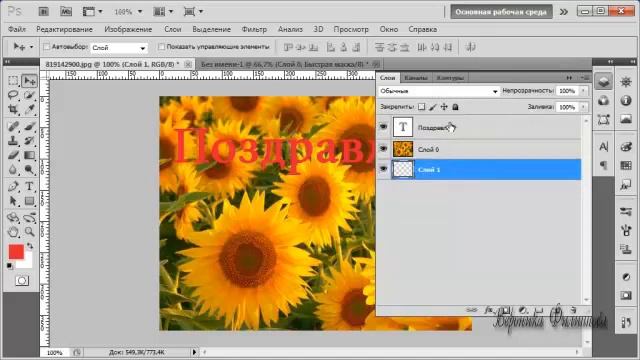Open the Layers panel options menu

tap(585, 78)
